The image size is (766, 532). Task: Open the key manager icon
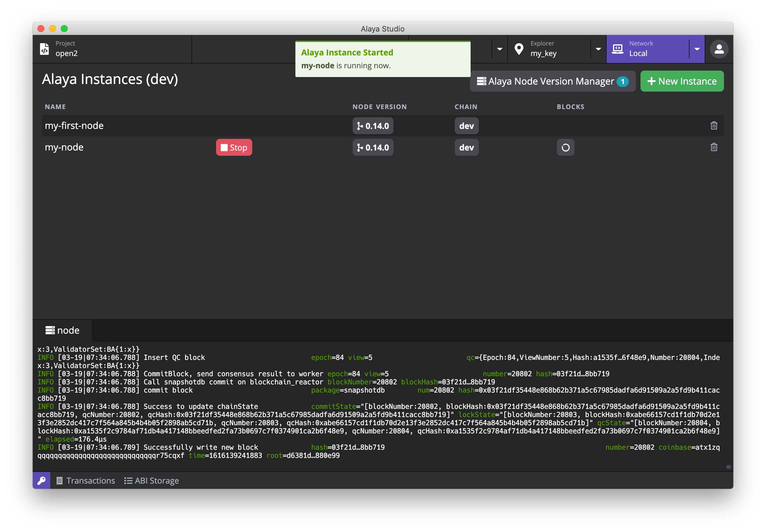(x=41, y=480)
